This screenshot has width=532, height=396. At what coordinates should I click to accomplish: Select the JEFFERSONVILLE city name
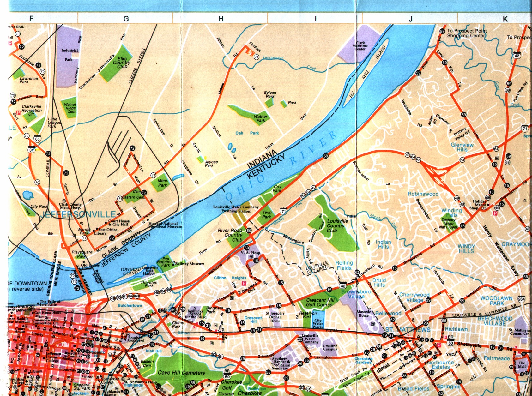coord(78,214)
